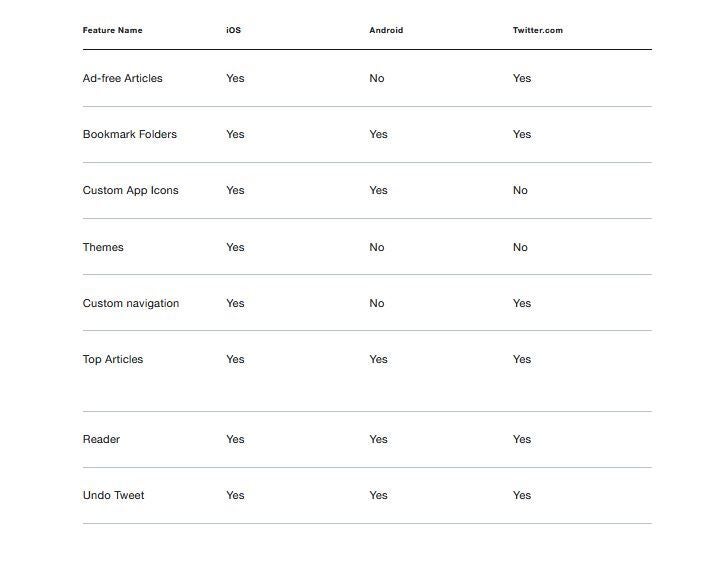Click the Reader feature label
The width and height of the screenshot is (727, 564).
click(x=101, y=439)
